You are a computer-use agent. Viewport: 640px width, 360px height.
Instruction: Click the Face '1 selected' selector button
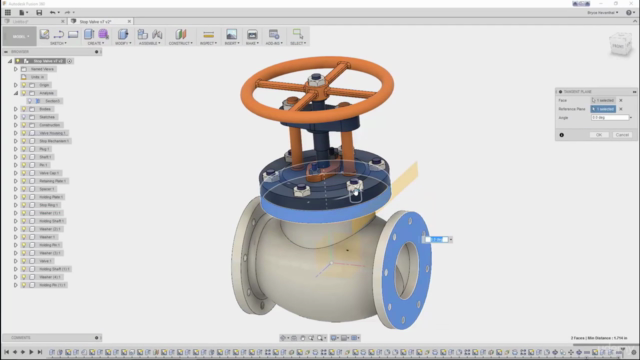tap(603, 100)
